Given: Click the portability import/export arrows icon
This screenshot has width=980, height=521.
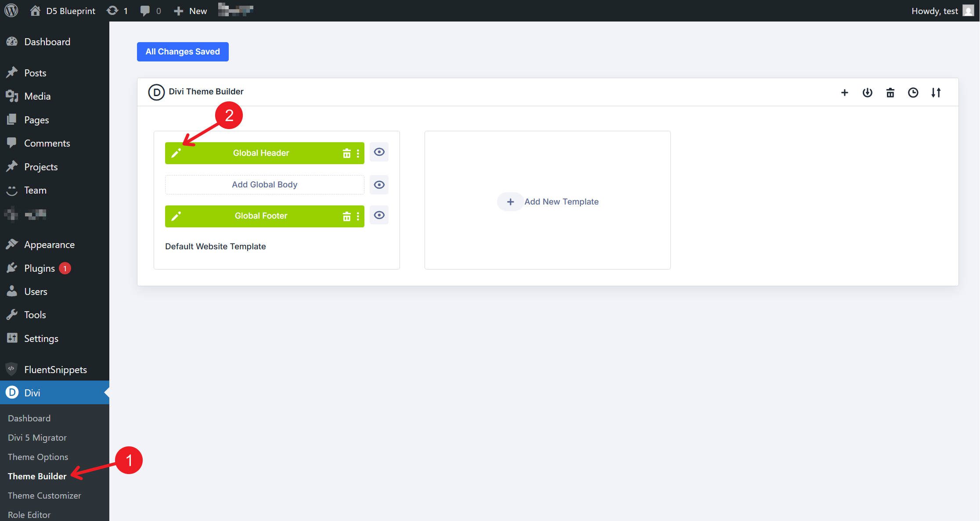Looking at the screenshot, I should (936, 93).
